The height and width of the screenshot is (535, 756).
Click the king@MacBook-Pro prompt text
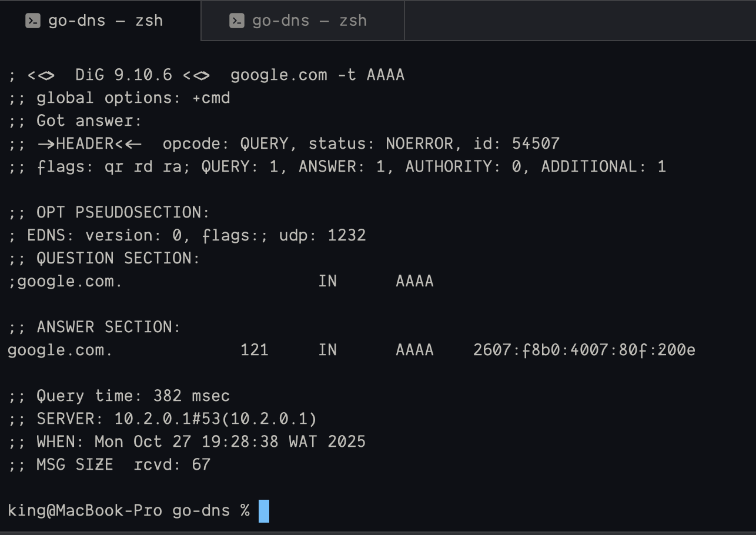coord(85,510)
